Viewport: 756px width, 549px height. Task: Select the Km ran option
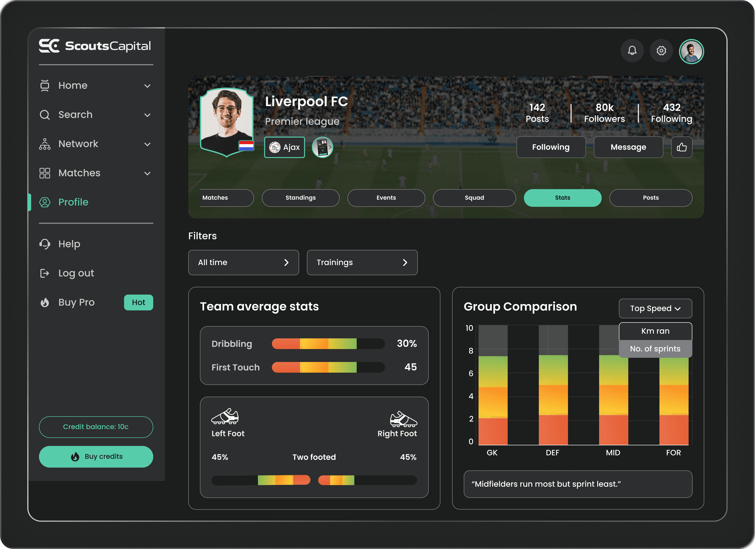pos(655,331)
